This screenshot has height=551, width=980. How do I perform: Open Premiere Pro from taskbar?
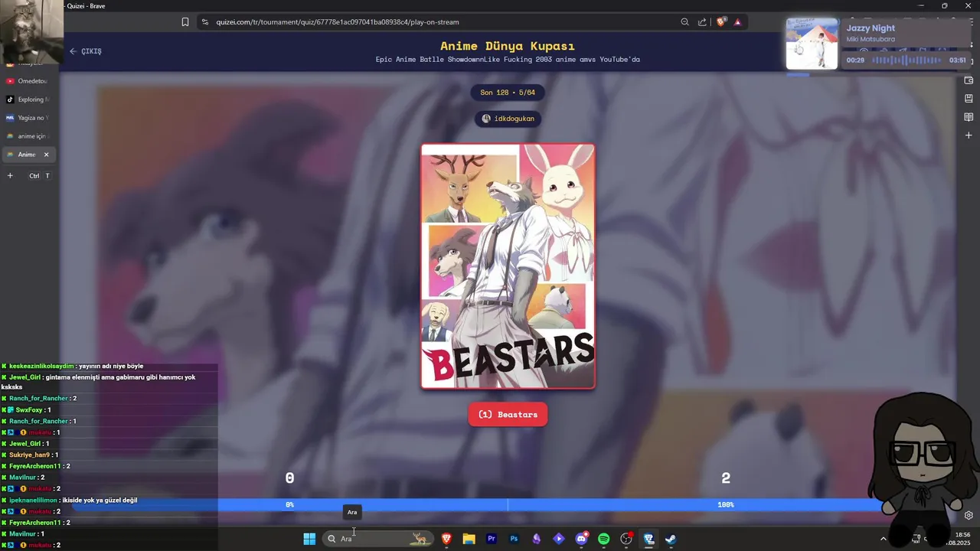click(492, 539)
